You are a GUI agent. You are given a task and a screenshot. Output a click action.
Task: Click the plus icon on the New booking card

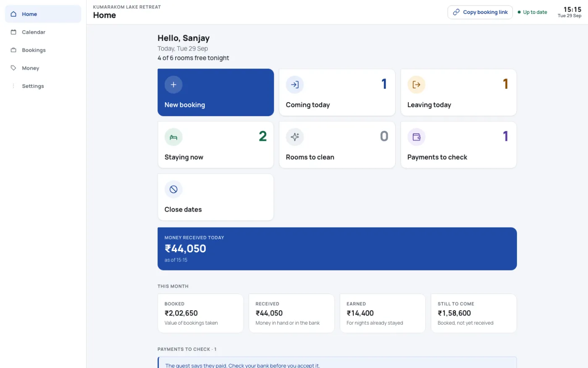(173, 85)
